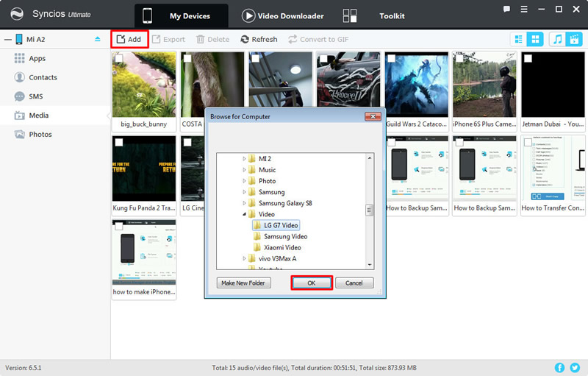Image resolution: width=588 pixels, height=376 pixels.
Task: Expand the Samsung folder
Action: 244,192
